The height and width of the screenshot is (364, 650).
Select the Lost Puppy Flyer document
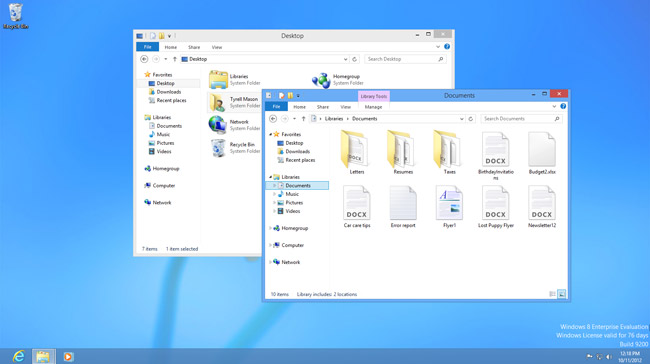[x=496, y=206]
